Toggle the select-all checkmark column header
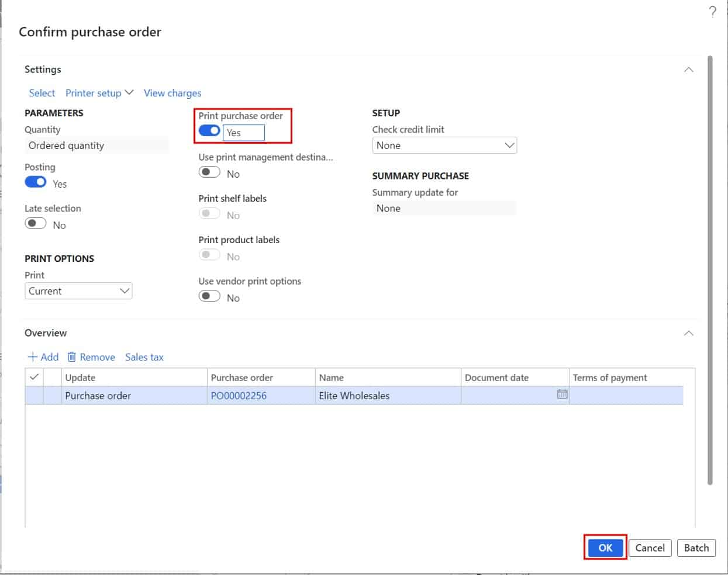The width and height of the screenshot is (728, 575). coord(34,377)
